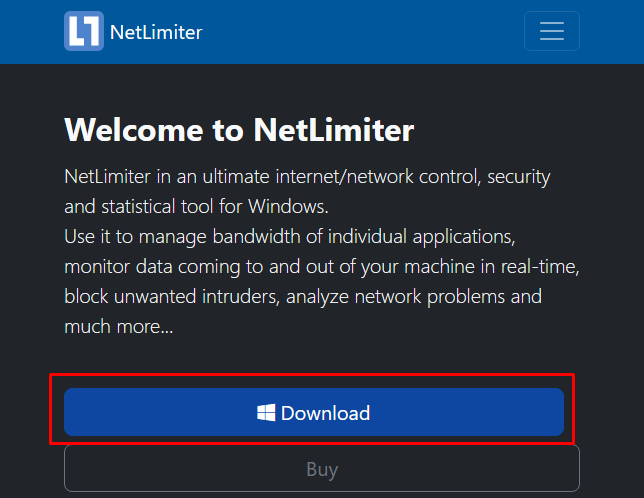Click the word Welcome in the heading
This screenshot has height=498, width=644.
pyautogui.click(x=134, y=130)
